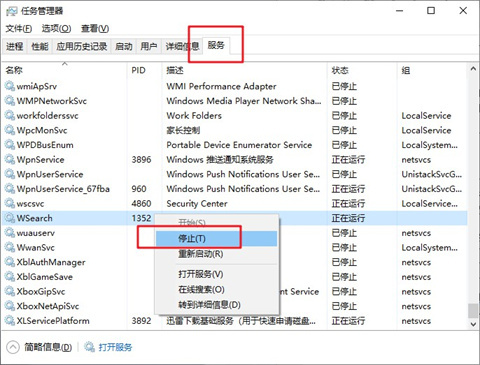Click PID 3892 of XLServicePlatform
Image resolution: width=480 pixels, height=365 pixels.
[x=141, y=321]
